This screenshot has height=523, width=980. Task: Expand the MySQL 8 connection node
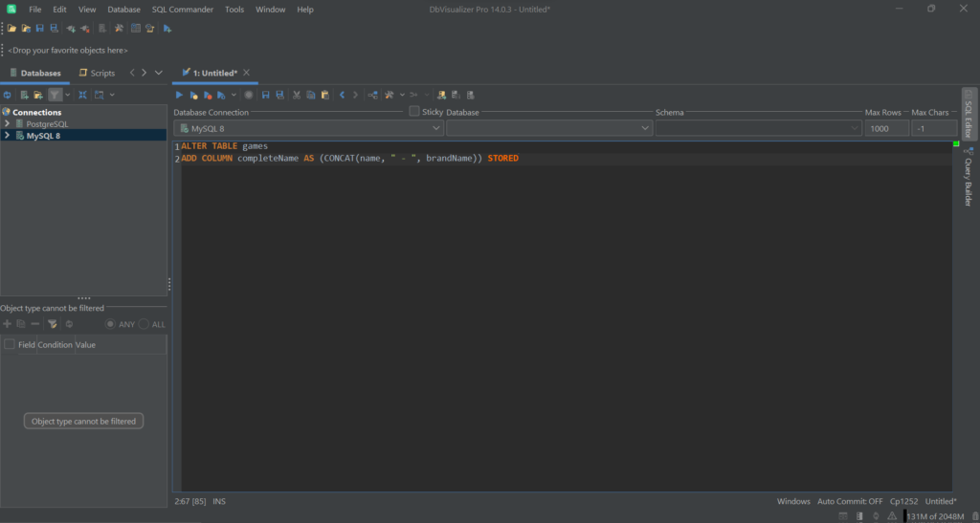[x=7, y=136]
